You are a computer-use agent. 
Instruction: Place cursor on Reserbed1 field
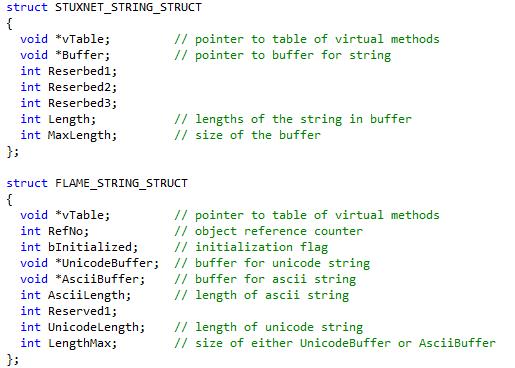82,71
